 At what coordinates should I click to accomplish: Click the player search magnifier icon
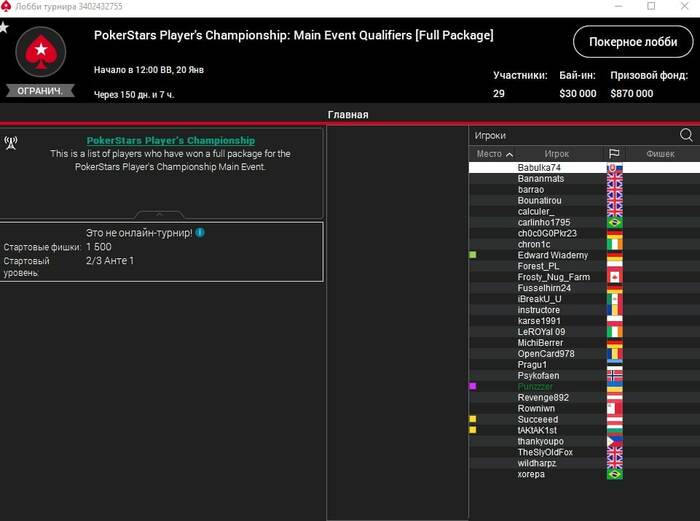(686, 135)
